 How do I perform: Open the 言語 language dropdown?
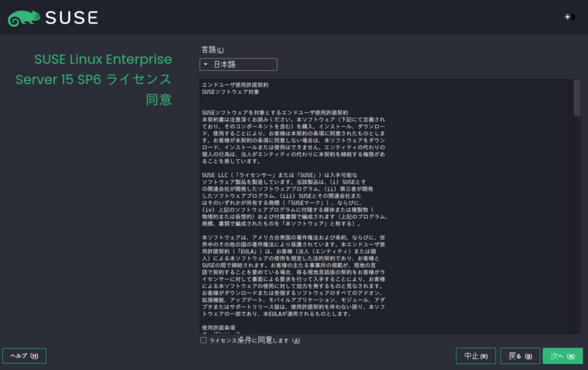coord(238,64)
